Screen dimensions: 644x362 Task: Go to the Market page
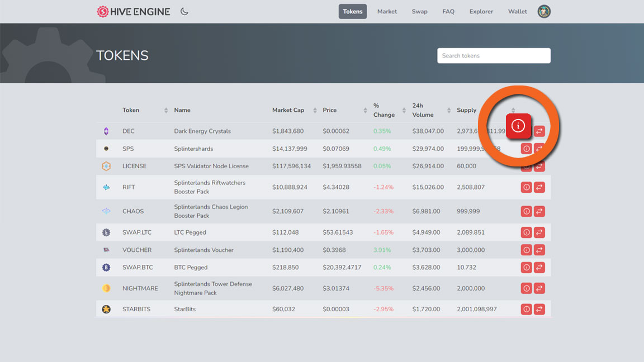[387, 12]
